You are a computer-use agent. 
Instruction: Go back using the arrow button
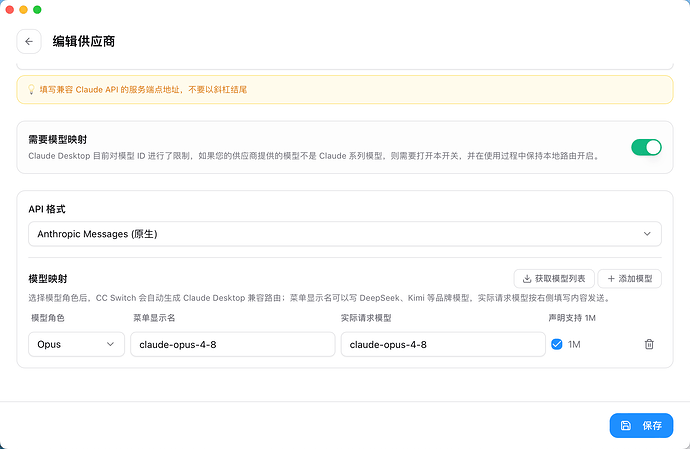pos(29,41)
